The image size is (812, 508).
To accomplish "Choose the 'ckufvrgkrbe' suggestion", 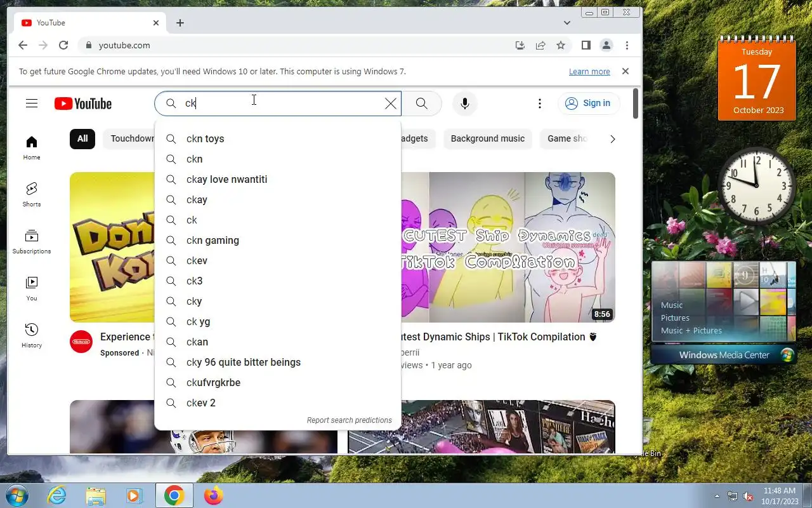I will click(x=278, y=382).
